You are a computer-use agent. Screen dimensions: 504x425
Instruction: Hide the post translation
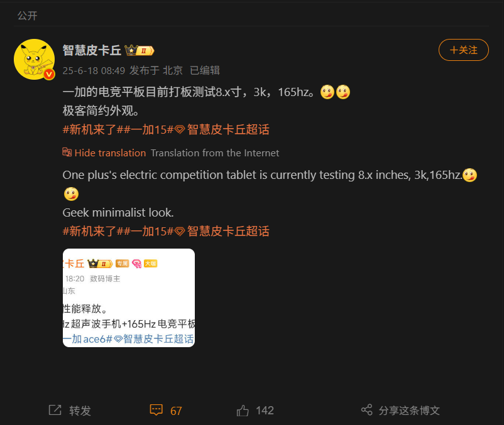110,153
